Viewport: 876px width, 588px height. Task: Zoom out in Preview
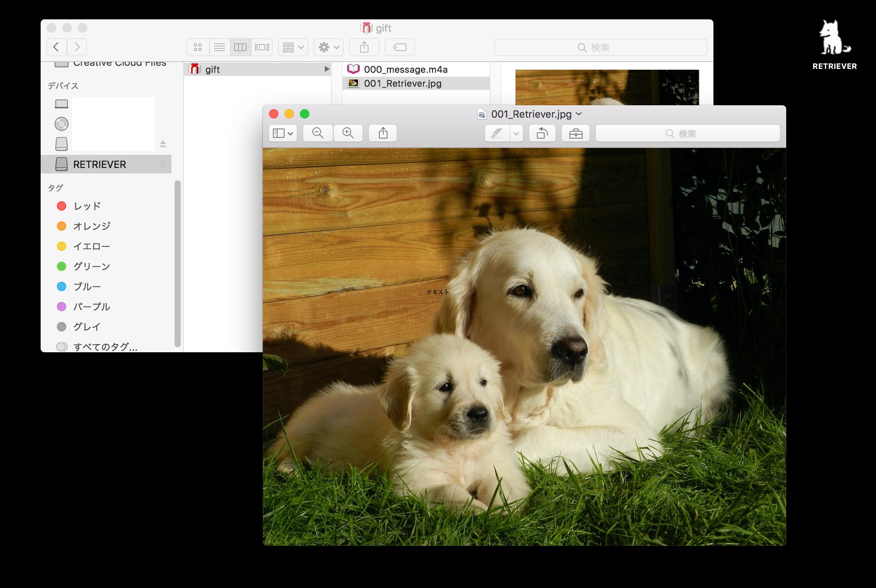pos(318,133)
